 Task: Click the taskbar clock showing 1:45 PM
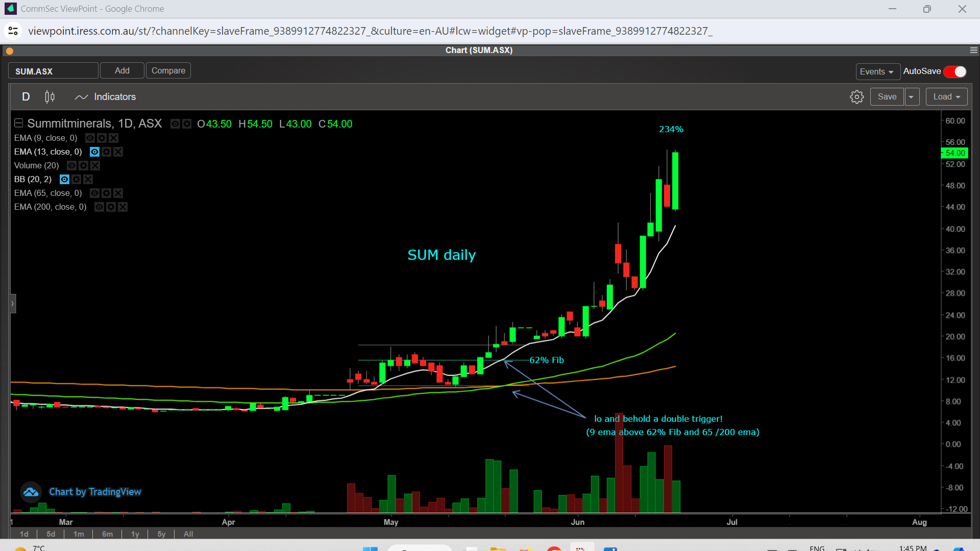click(x=913, y=548)
